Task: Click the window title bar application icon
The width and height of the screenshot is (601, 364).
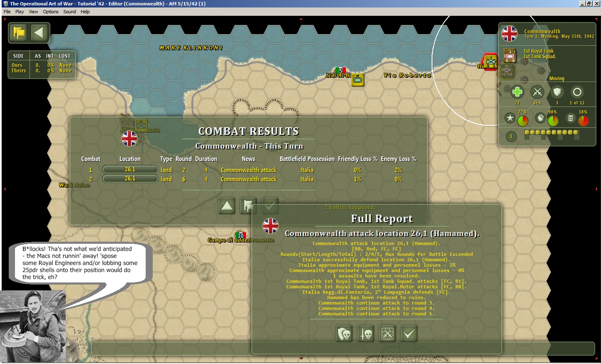Action: (5, 4)
